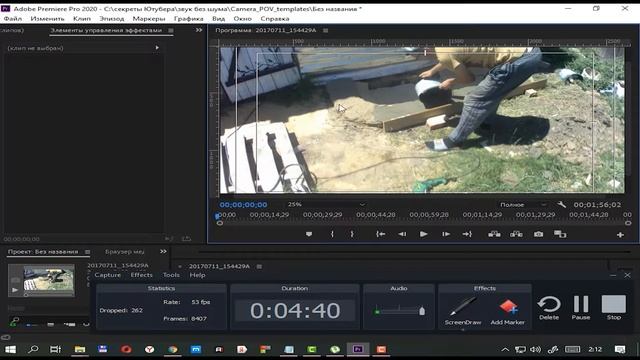Switch to Элементы управления эффектами tab
The height and width of the screenshot is (360, 640).
(106, 30)
